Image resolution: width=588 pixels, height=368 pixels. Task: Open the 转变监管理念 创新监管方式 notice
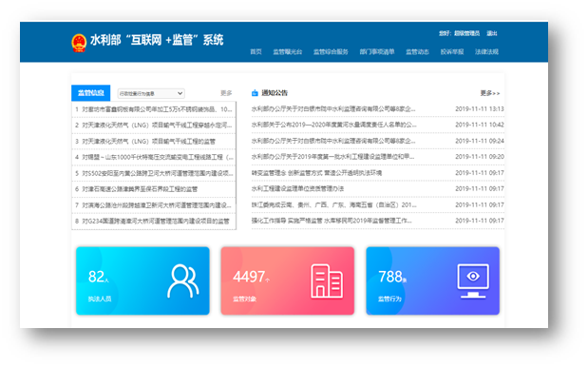pos(316,173)
